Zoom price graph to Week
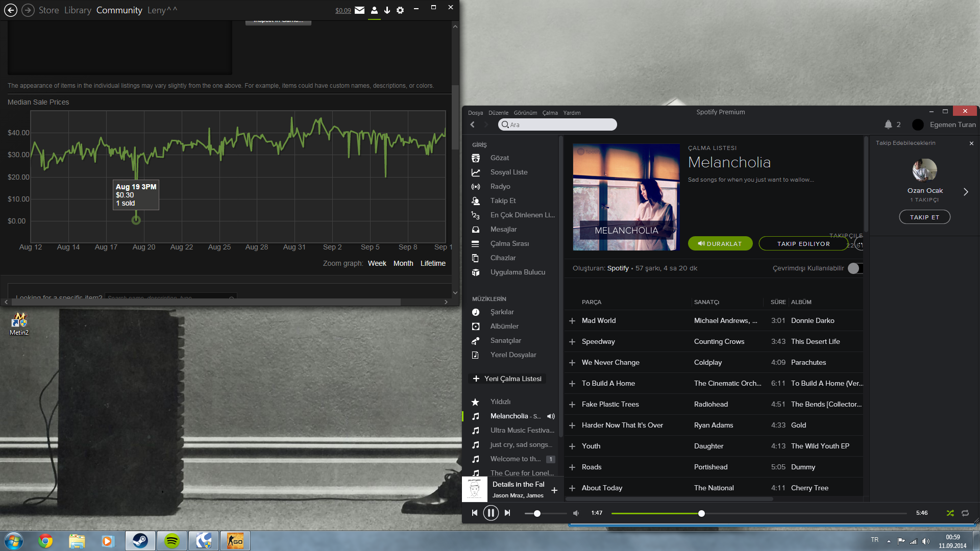 377,263
